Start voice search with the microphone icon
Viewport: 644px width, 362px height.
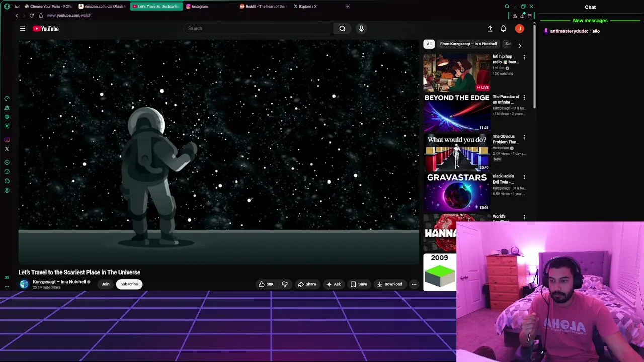pos(361,28)
